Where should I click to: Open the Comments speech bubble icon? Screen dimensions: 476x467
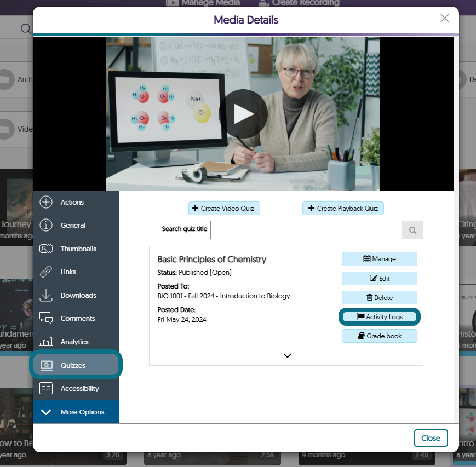point(46,318)
